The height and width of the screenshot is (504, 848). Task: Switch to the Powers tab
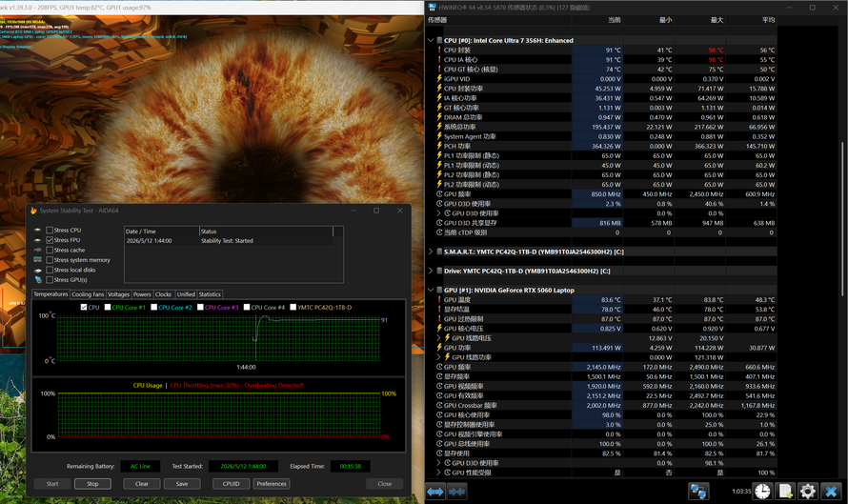coord(142,294)
